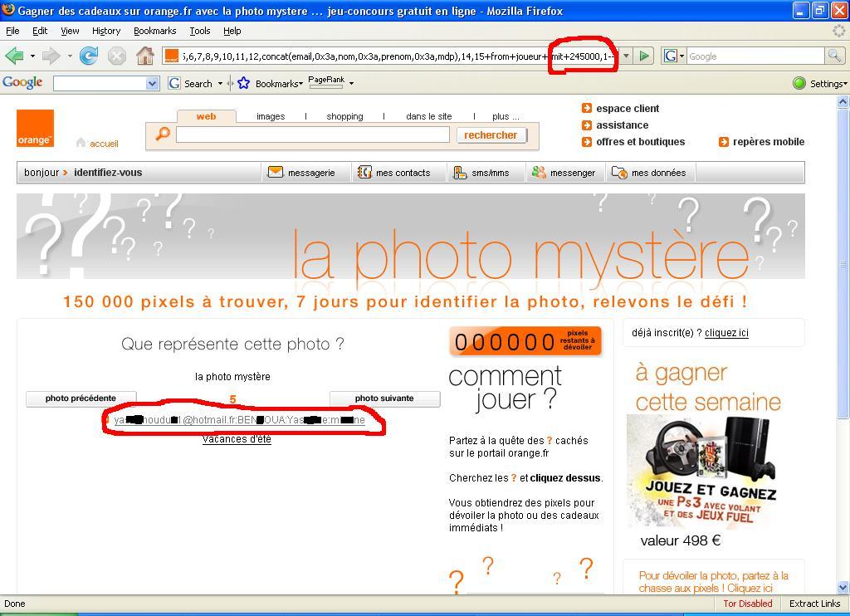Go to the Home page icon

pos(144,56)
